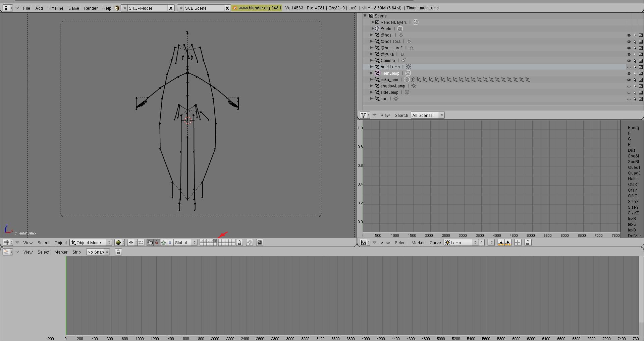Click the RenderLayers data icon in outliner
The image size is (644, 341).
click(x=416, y=22)
